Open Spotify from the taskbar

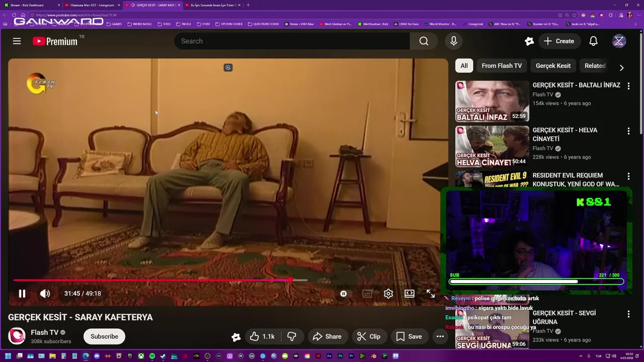pos(152,356)
